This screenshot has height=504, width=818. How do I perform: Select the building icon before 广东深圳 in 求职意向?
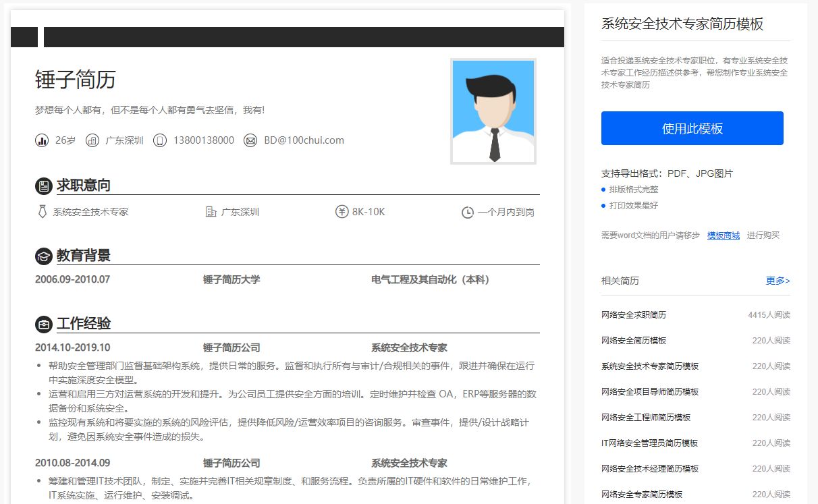211,211
